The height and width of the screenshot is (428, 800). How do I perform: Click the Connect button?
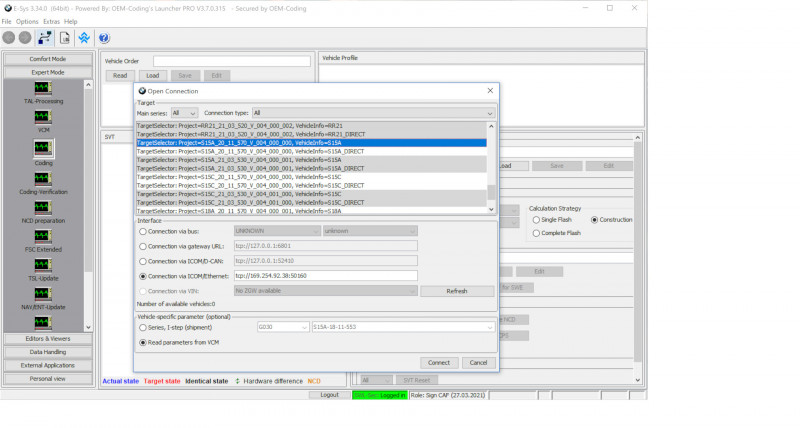coord(437,362)
